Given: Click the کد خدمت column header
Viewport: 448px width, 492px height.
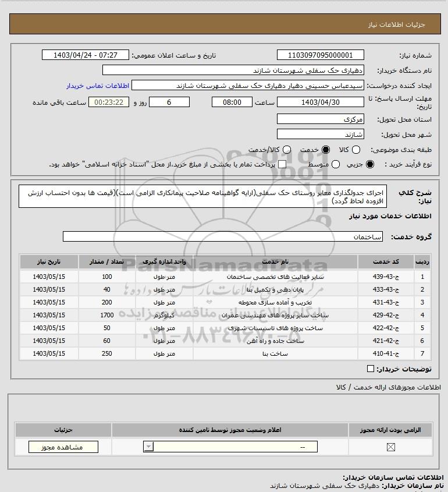Looking at the screenshot, I should 386,261.
